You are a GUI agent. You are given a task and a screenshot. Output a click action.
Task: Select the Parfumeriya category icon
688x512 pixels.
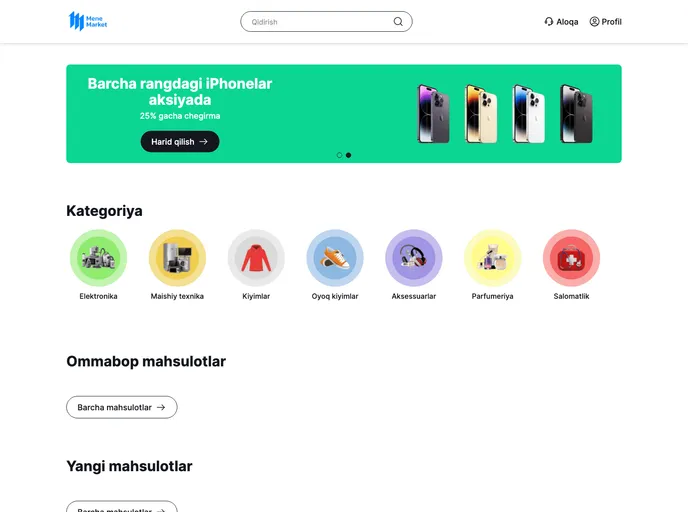pyautogui.click(x=492, y=258)
